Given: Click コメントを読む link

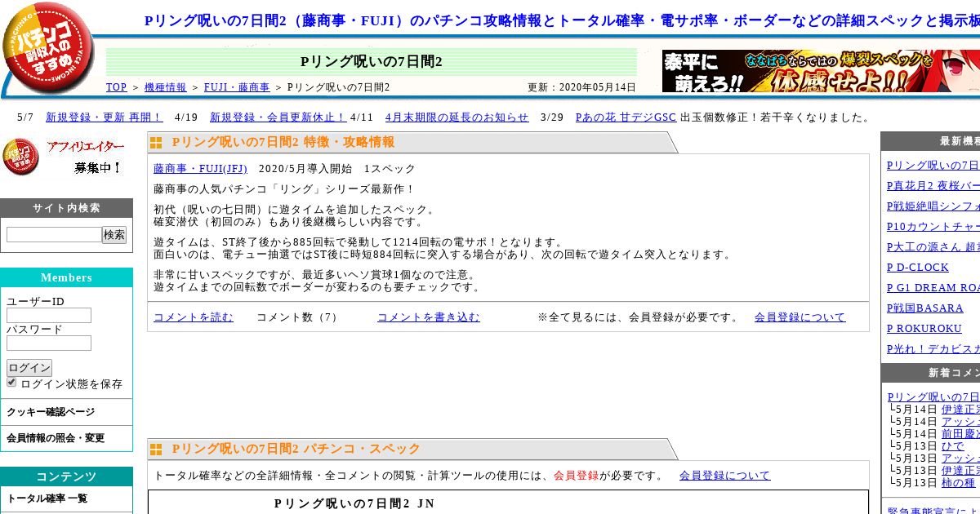Looking at the screenshot, I should pos(194,317).
